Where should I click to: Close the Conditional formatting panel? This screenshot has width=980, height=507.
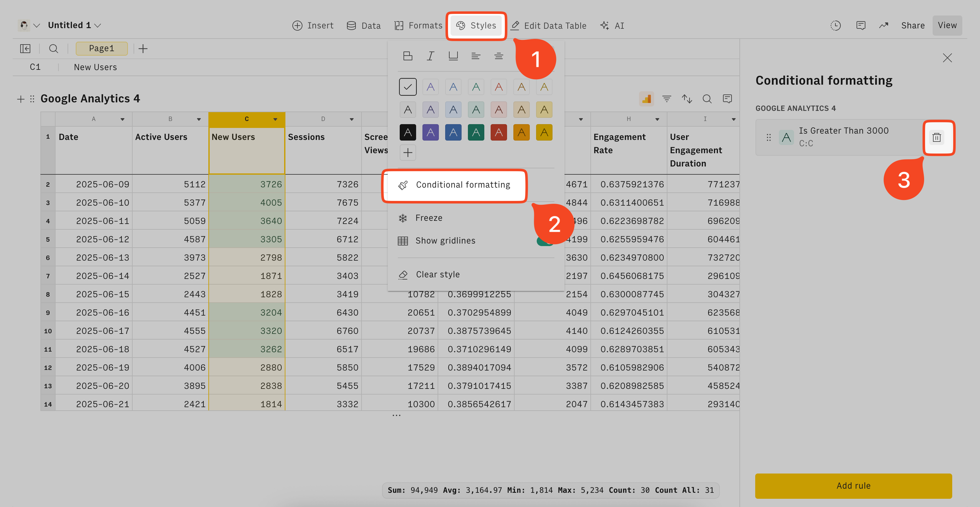947,58
